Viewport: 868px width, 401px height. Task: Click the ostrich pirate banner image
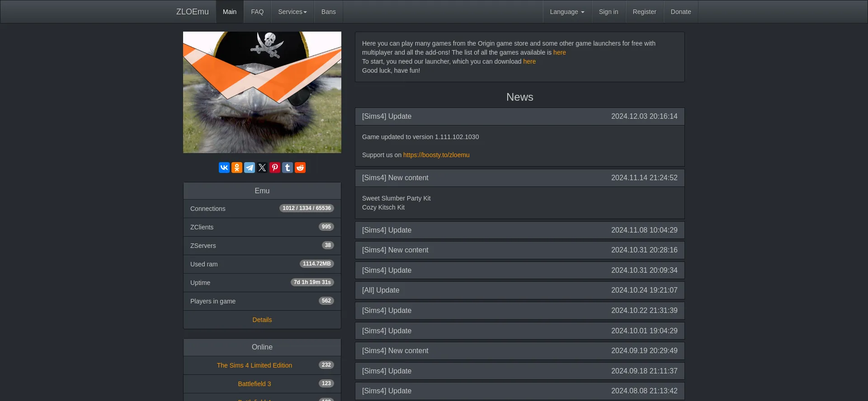(262, 92)
